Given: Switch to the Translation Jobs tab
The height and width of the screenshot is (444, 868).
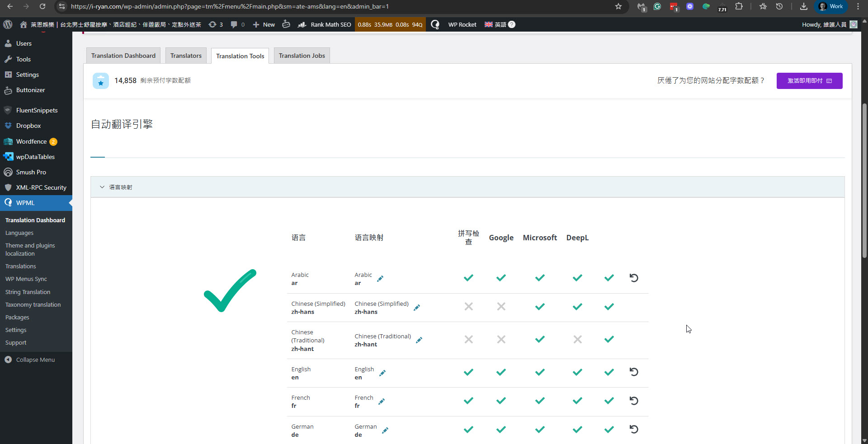Looking at the screenshot, I should click(302, 56).
